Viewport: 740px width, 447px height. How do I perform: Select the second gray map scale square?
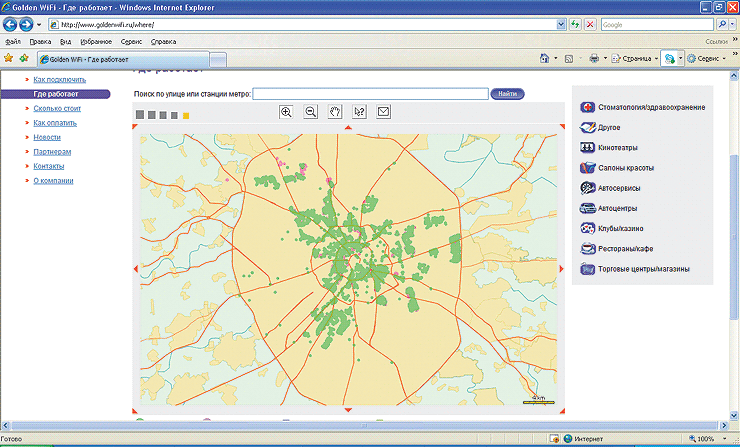(x=151, y=115)
